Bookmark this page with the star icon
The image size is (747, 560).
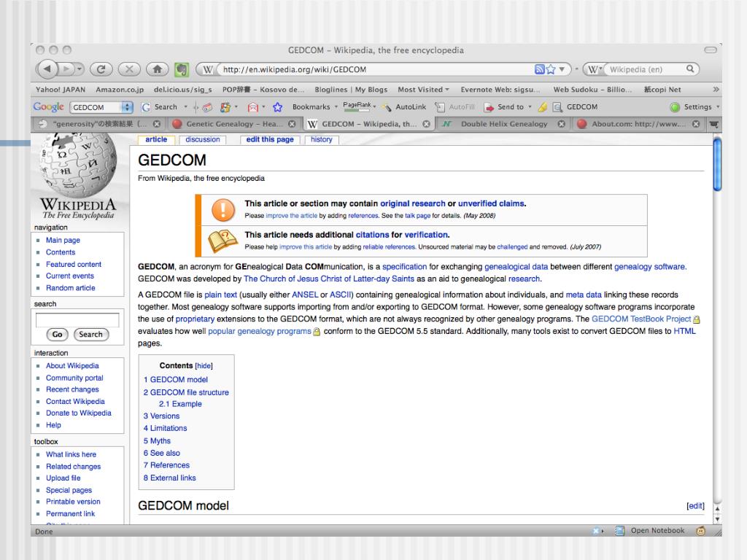point(551,69)
